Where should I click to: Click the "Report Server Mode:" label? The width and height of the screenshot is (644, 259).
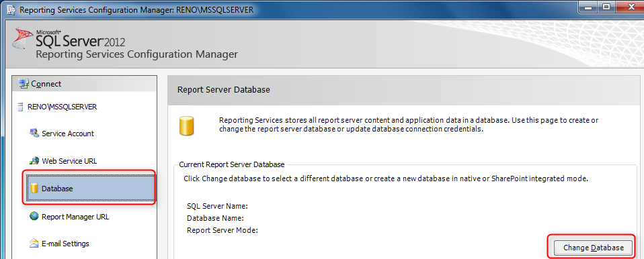tap(223, 230)
